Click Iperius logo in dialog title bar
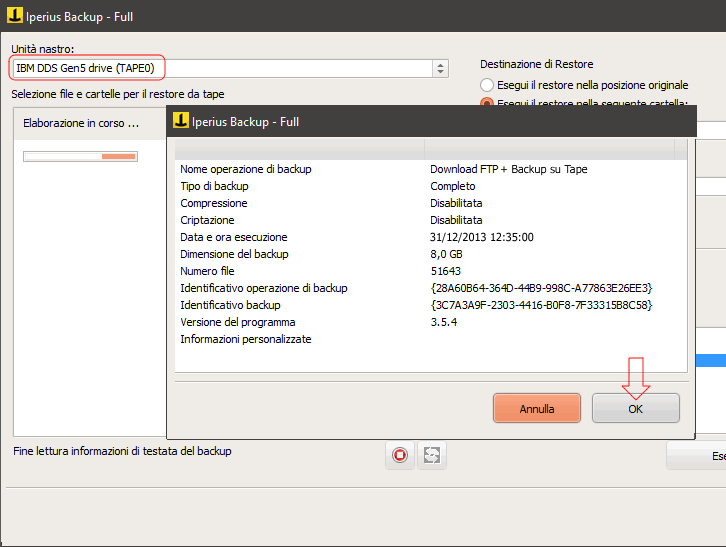The image size is (726, 547). 181,120
